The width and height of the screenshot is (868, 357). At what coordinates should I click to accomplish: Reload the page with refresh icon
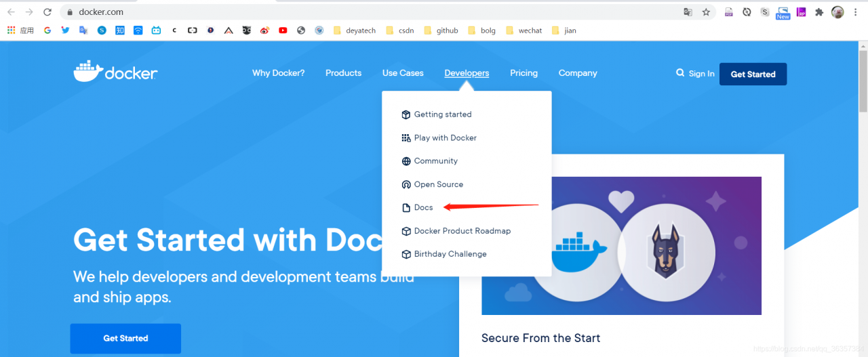coord(47,12)
